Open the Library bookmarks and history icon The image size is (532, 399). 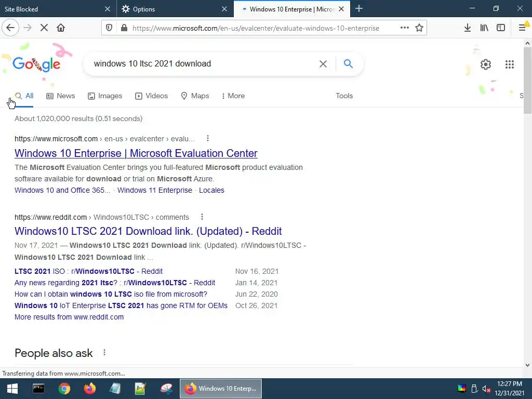484,28
